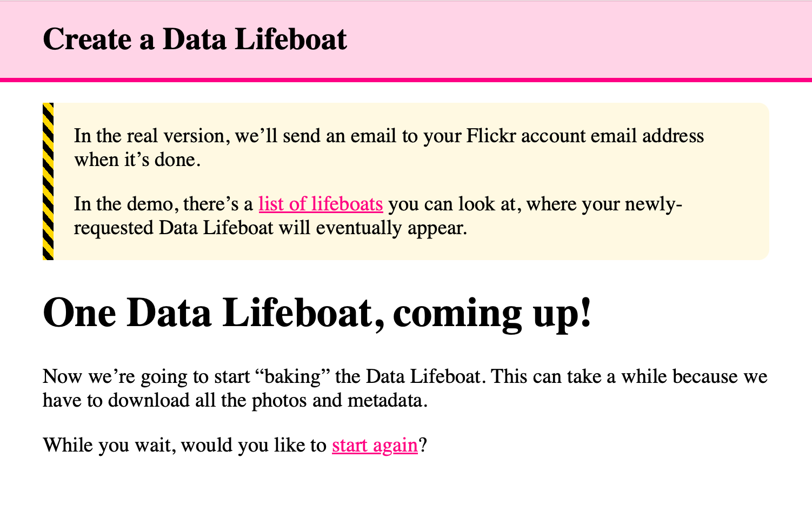This screenshot has height=517, width=812.
Task: Click the question mark after start again
Action: (423, 446)
